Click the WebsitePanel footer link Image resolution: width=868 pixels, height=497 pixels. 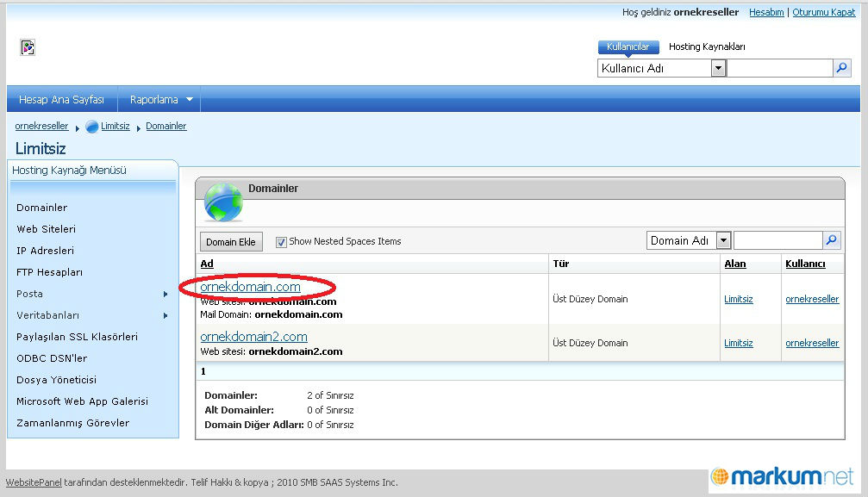point(34,482)
